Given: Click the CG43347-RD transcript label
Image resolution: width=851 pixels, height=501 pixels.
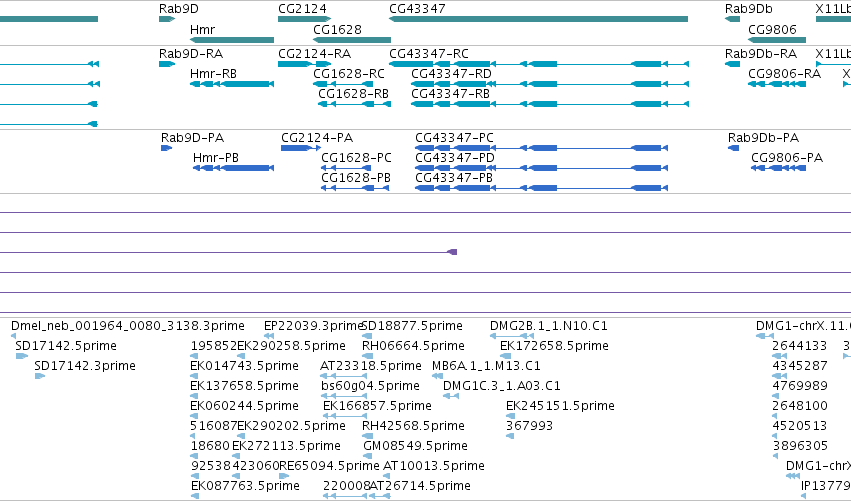Looking at the screenshot, I should 451,74.
